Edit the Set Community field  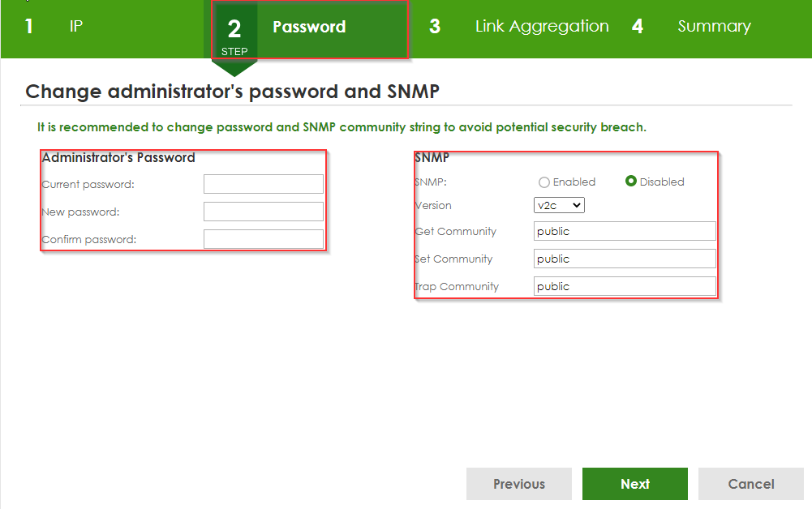[625, 259]
